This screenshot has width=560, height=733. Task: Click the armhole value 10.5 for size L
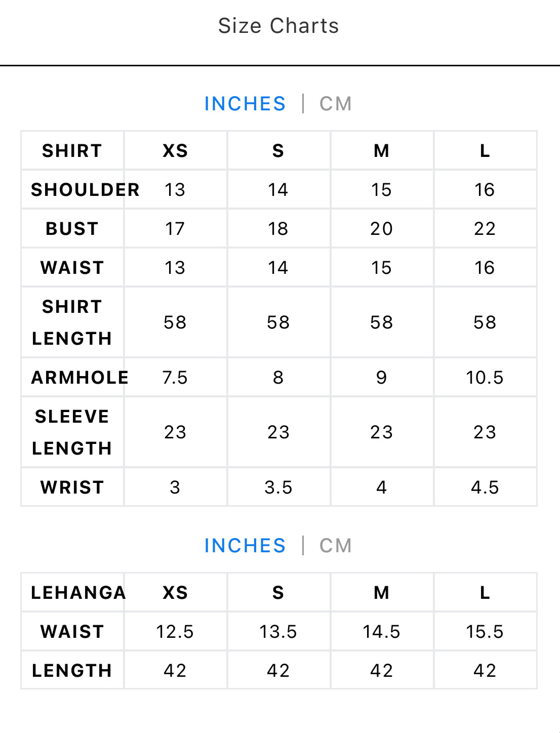(x=485, y=377)
